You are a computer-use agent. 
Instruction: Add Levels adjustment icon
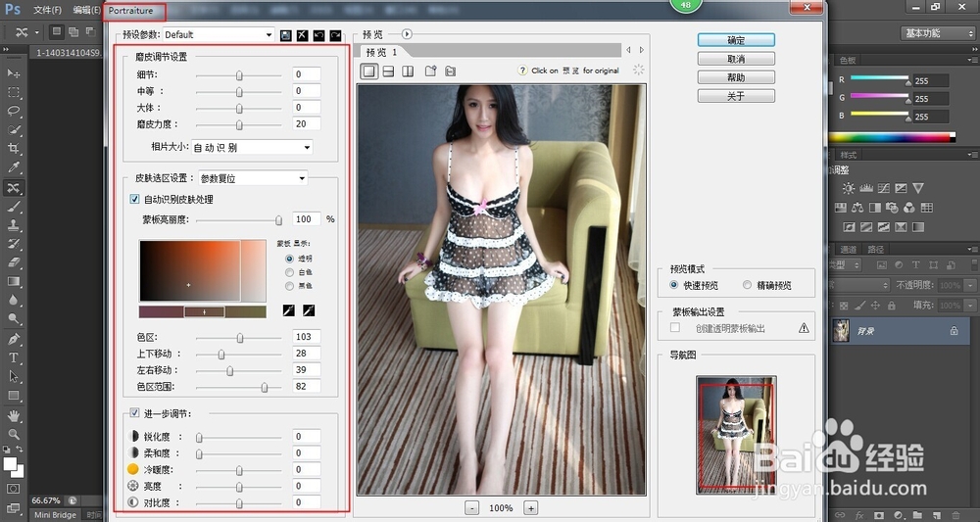[865, 188]
